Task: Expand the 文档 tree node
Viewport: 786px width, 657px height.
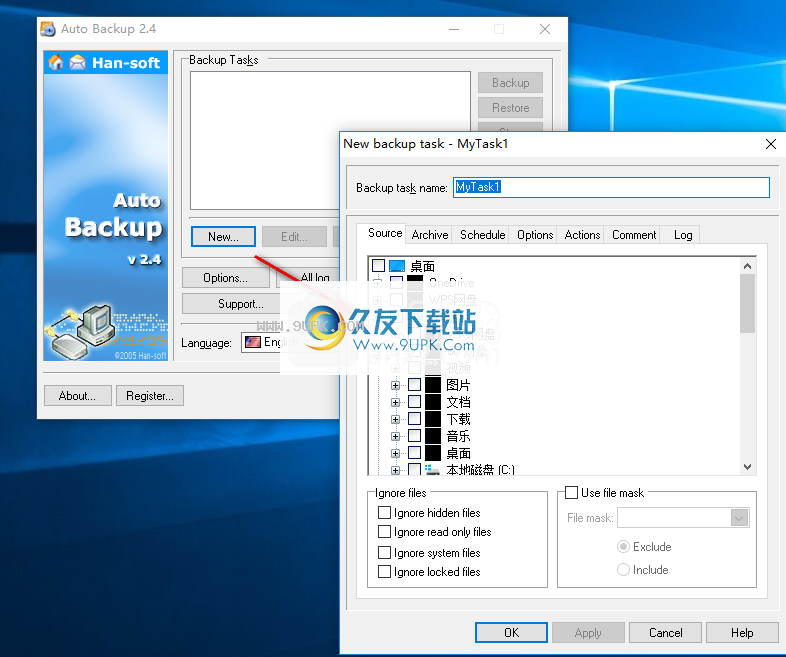Action: [396, 402]
